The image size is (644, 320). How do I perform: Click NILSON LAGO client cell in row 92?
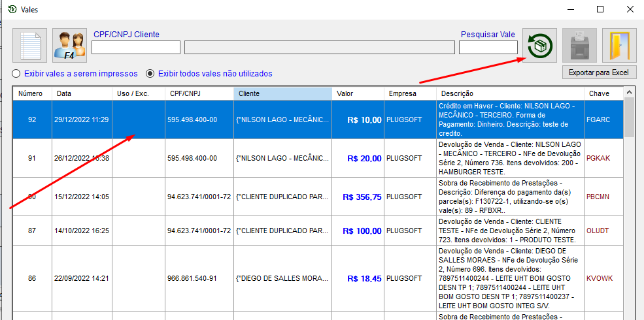pos(282,120)
